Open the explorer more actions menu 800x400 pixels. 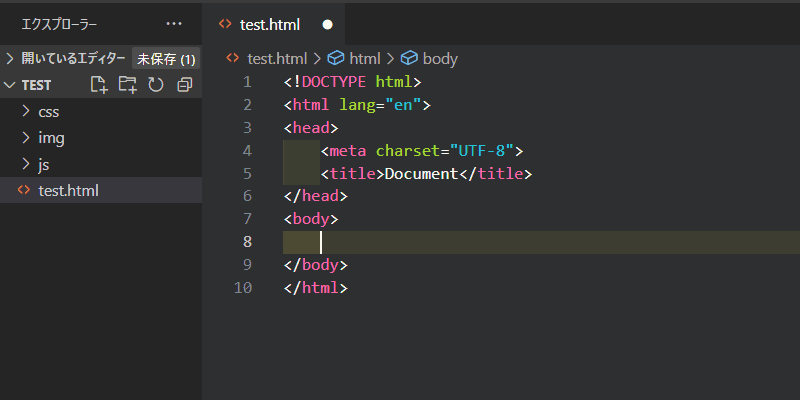(174, 24)
